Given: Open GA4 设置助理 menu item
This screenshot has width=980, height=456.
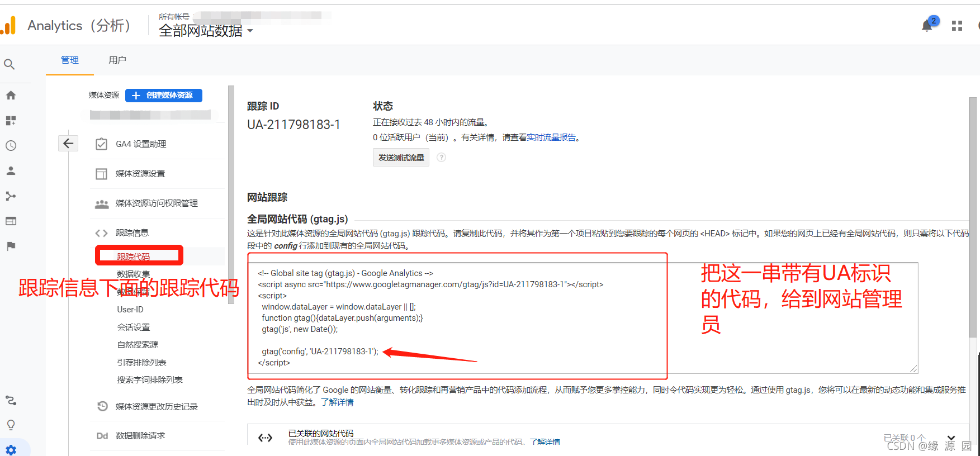Looking at the screenshot, I should [x=141, y=144].
